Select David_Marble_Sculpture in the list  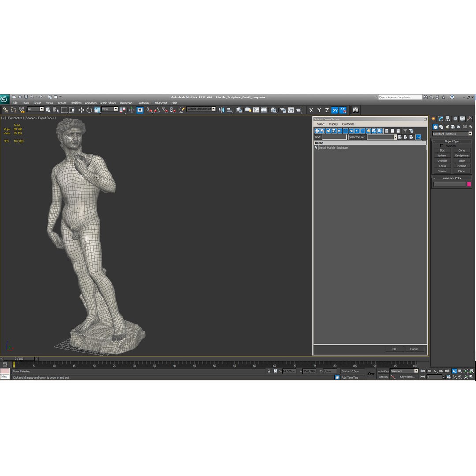click(333, 148)
